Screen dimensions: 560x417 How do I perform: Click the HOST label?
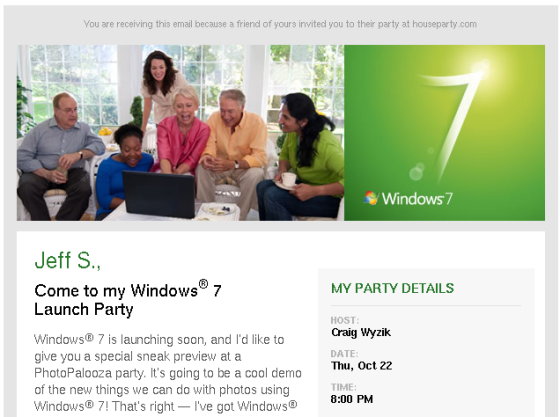pyautogui.click(x=345, y=320)
